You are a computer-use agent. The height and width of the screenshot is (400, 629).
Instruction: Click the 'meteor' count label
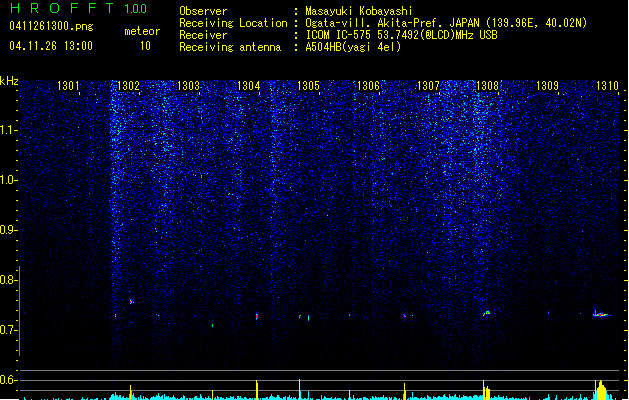[x=142, y=31]
